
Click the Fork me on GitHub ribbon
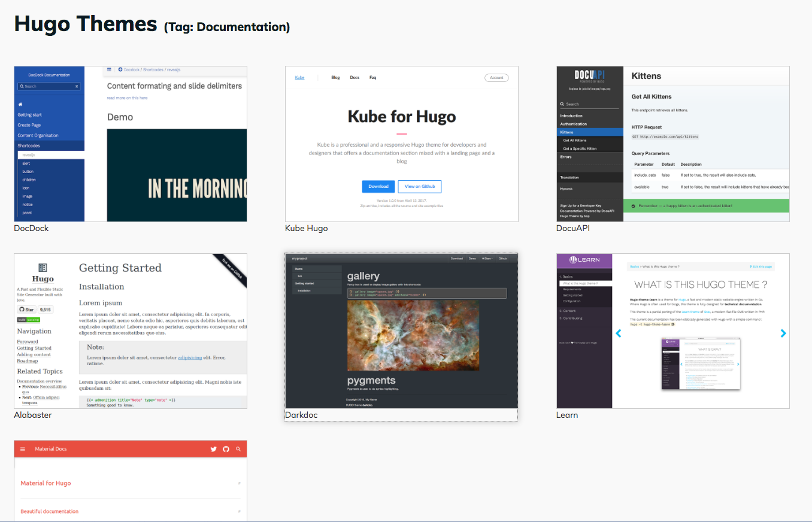[x=231, y=269]
